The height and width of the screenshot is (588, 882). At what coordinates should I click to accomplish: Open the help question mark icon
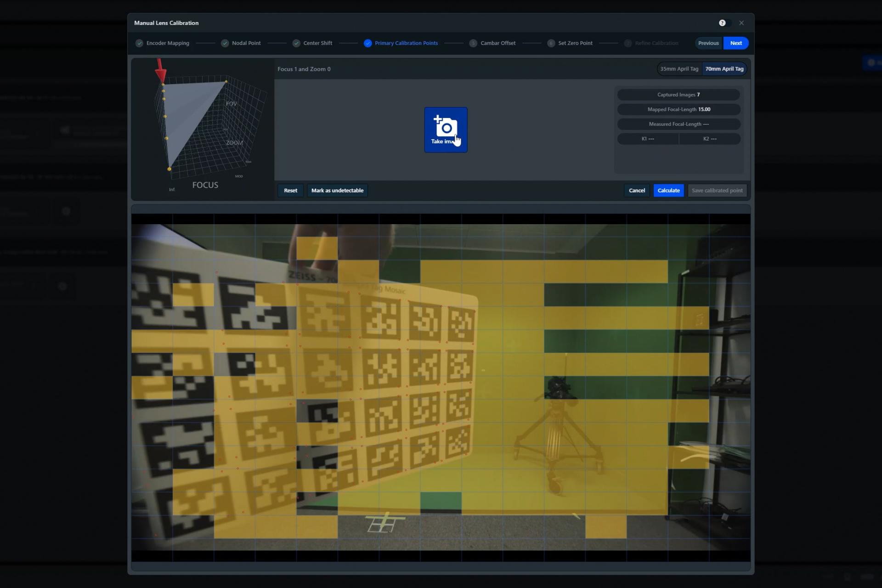[x=722, y=23]
